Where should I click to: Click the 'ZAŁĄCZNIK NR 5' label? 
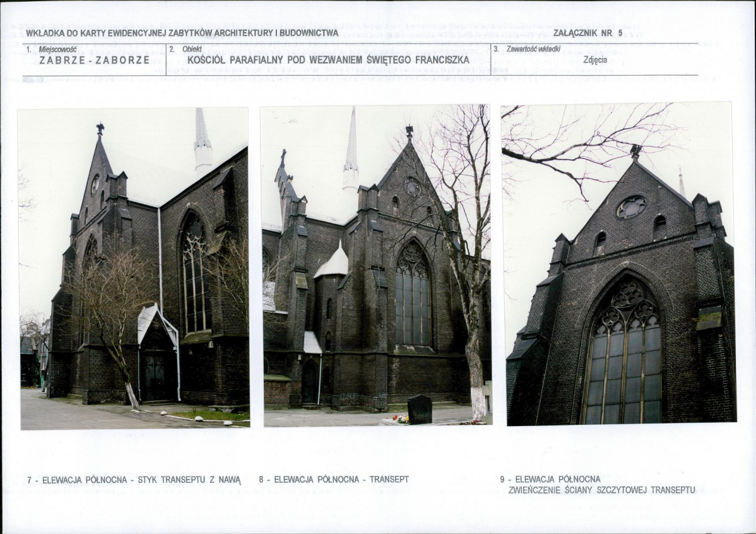click(588, 33)
